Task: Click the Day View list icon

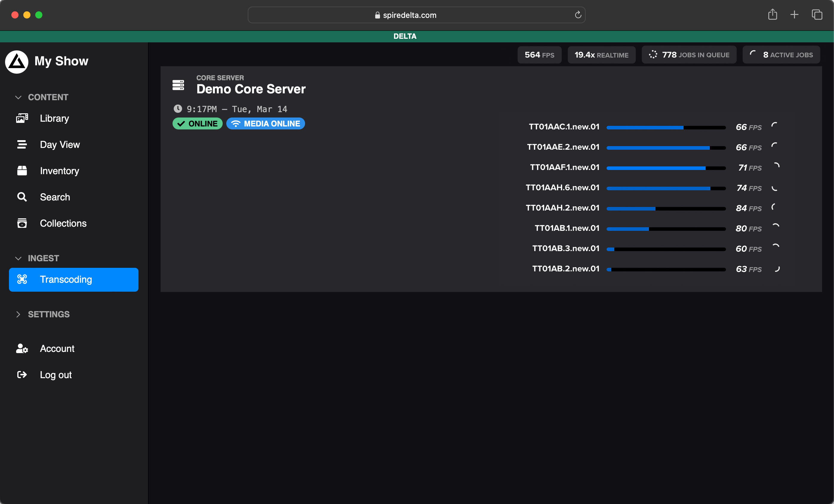Action: tap(22, 144)
